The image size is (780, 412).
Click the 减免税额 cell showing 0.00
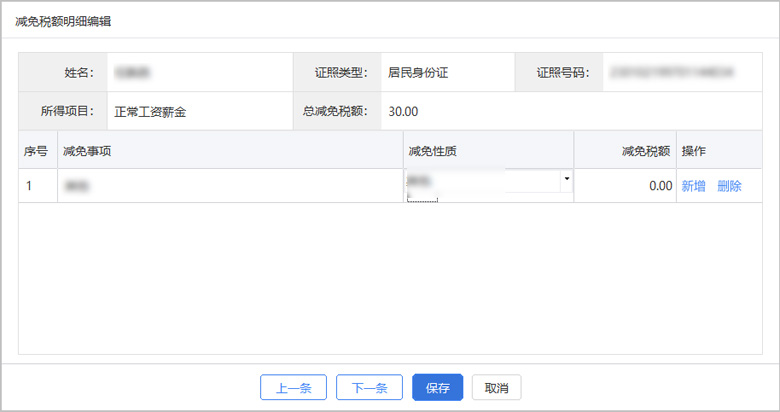[625, 186]
